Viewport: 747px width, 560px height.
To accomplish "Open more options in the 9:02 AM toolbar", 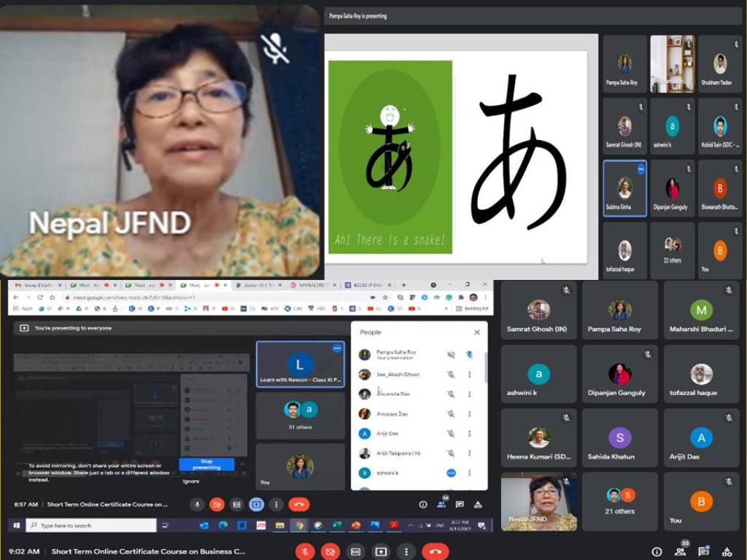I will pyautogui.click(x=406, y=552).
